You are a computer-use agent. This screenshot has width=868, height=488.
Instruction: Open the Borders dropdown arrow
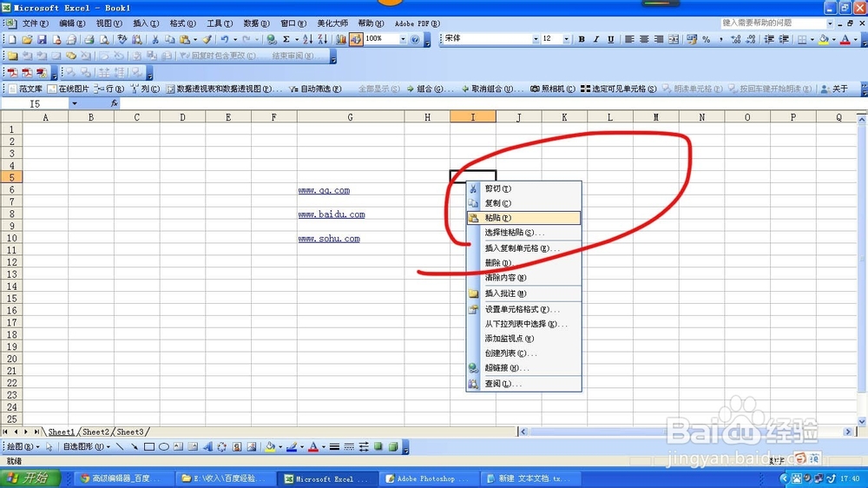(x=812, y=39)
